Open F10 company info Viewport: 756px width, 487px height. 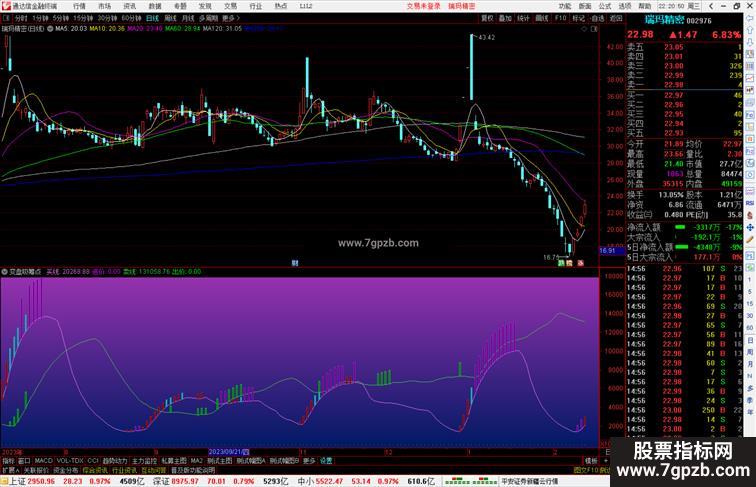(x=560, y=18)
